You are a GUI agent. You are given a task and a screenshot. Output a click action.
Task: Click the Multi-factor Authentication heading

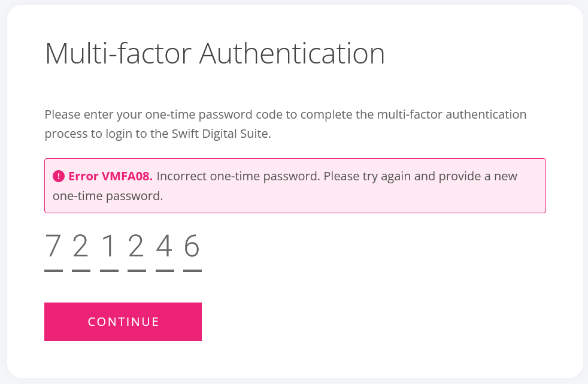pos(214,54)
